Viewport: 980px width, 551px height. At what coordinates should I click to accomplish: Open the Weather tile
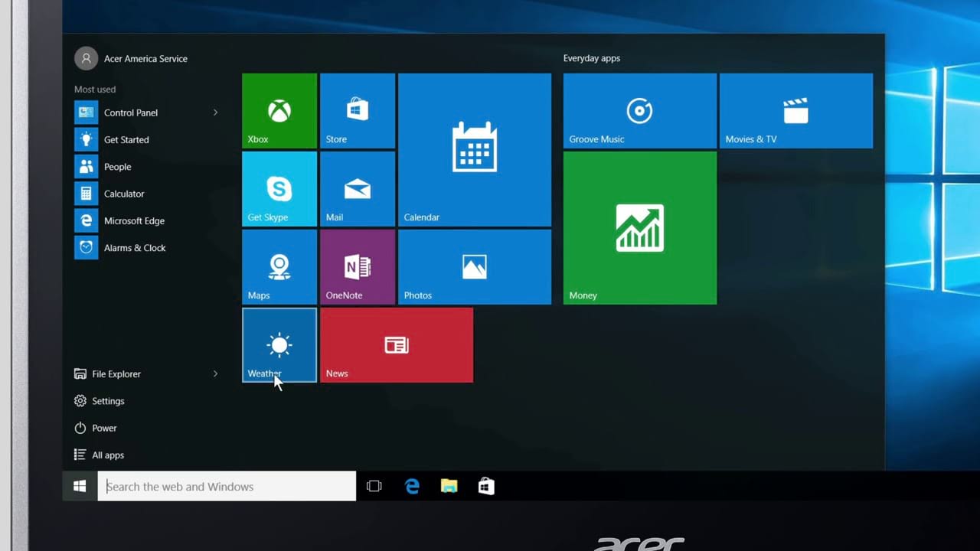click(x=279, y=345)
